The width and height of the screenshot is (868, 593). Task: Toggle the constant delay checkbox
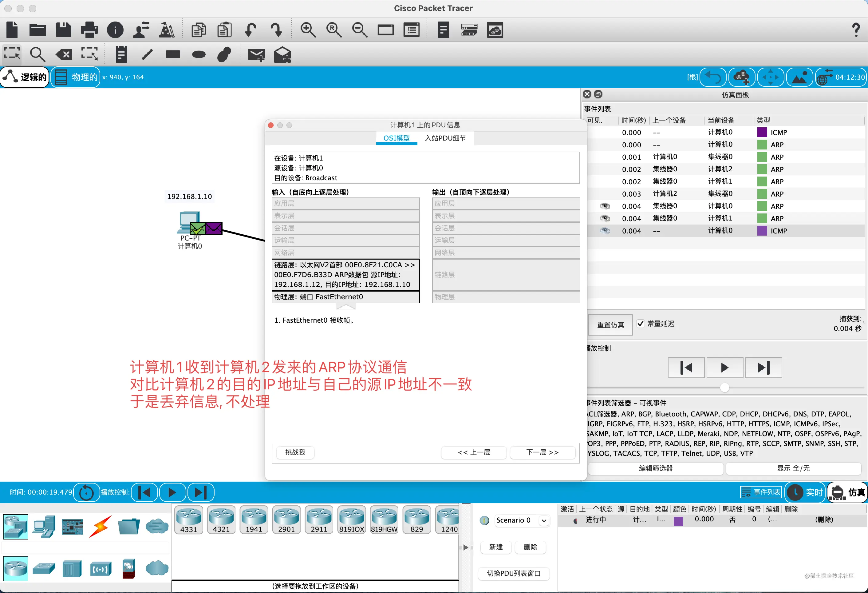pos(640,324)
